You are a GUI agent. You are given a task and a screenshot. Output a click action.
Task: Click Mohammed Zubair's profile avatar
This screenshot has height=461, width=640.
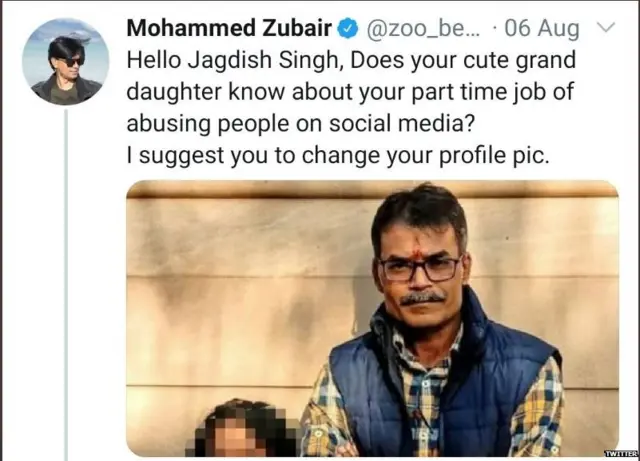[x=65, y=62]
